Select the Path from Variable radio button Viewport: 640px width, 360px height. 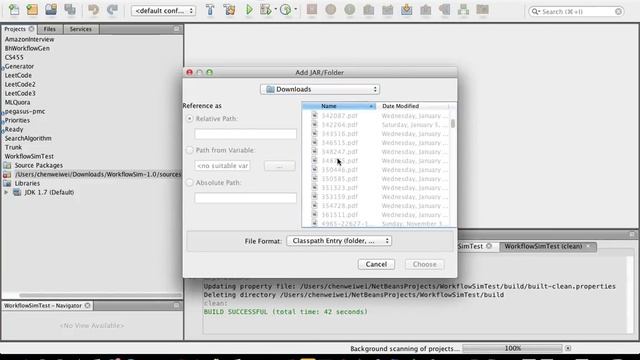click(189, 150)
